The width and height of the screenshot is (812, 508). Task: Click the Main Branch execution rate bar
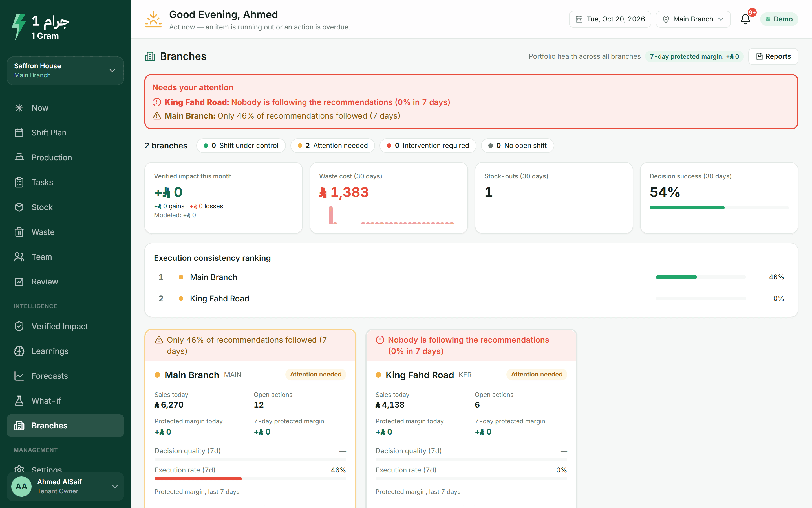point(250,478)
